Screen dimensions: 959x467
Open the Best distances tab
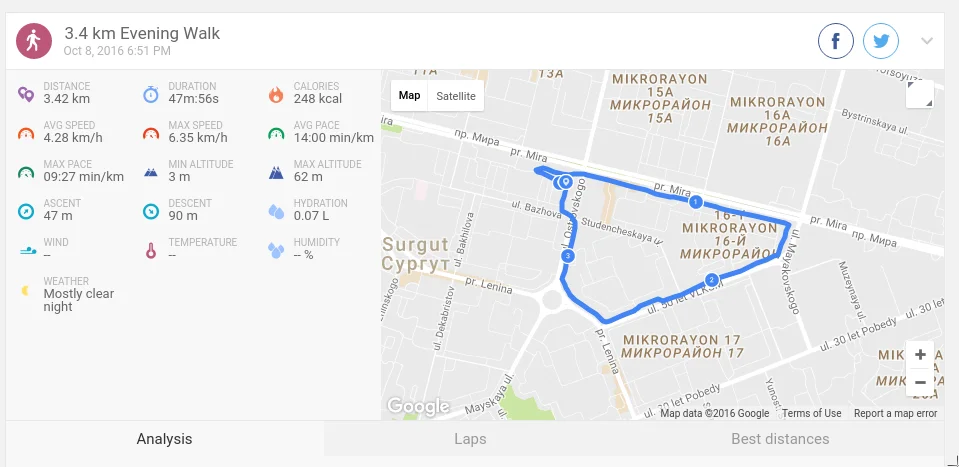(x=780, y=439)
